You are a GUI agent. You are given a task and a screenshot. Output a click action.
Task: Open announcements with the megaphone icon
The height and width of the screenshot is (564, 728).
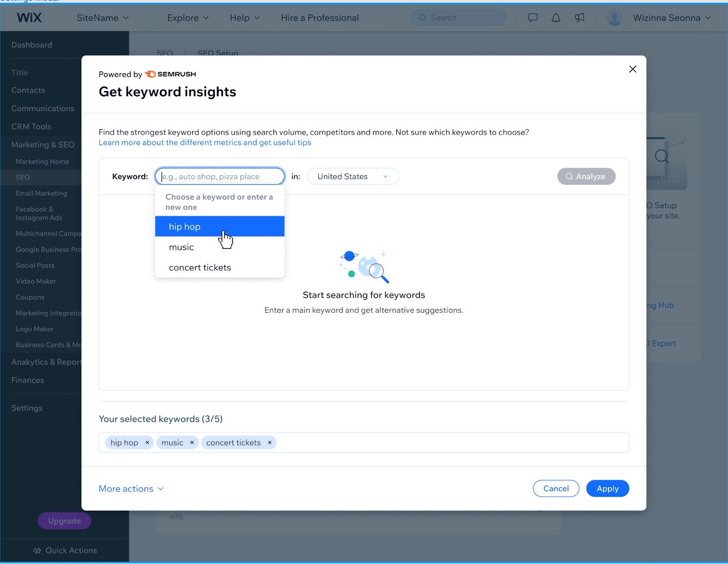click(579, 18)
